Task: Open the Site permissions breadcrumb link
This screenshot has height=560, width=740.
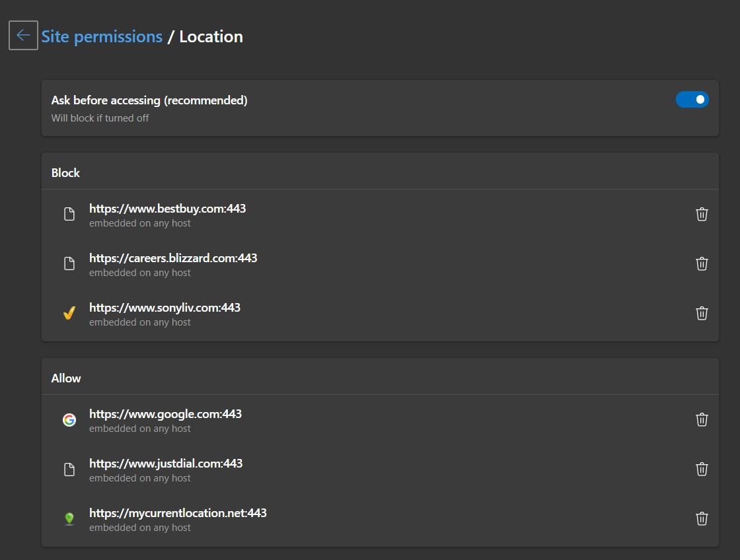Action: [x=102, y=37]
